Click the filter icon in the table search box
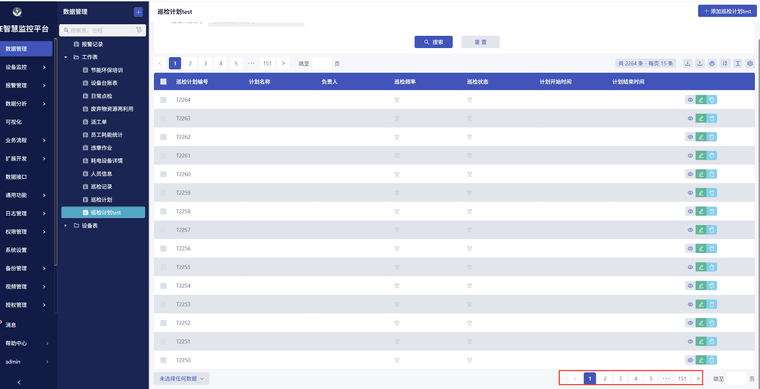760x389 pixels. 139,30
